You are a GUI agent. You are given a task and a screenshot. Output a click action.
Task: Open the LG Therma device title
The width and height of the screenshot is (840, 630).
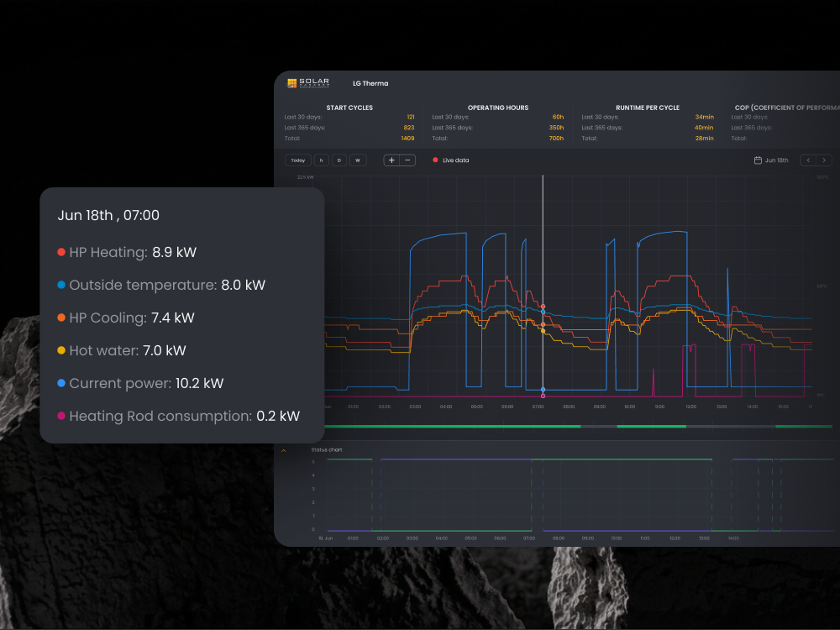point(370,83)
